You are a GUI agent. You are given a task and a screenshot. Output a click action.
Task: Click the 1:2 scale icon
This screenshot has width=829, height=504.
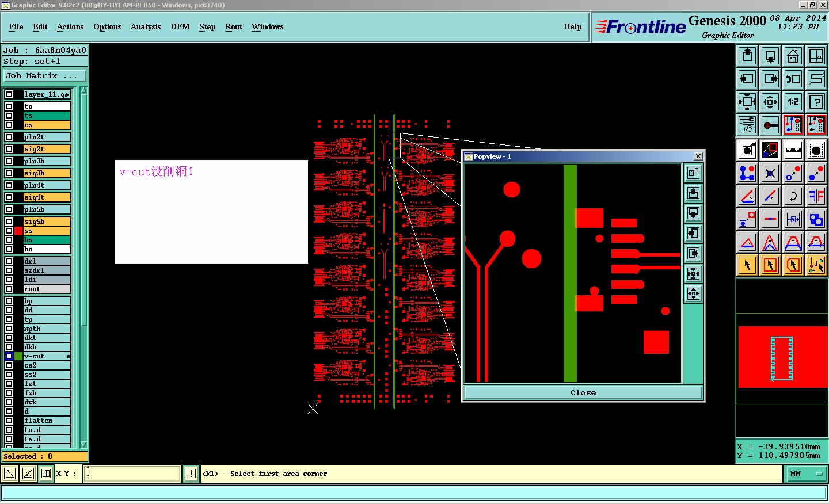[x=793, y=102]
